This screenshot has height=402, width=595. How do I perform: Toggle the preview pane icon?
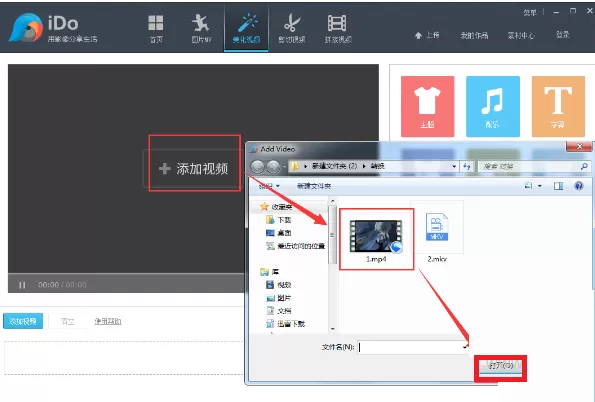558,186
